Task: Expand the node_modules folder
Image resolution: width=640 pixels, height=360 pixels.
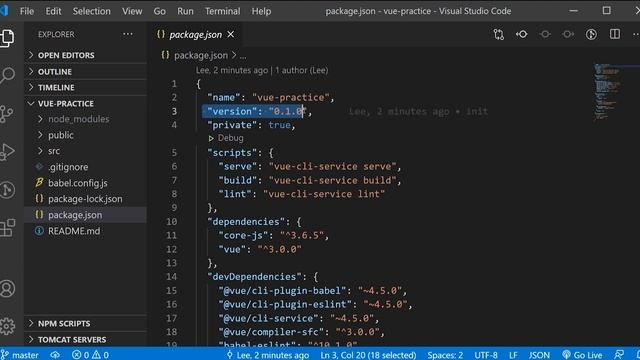Action: [x=86, y=119]
